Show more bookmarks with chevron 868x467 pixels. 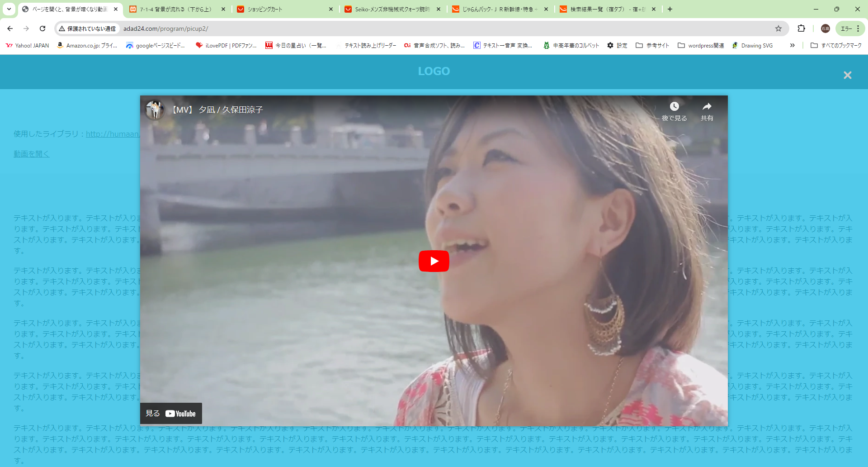(x=792, y=45)
